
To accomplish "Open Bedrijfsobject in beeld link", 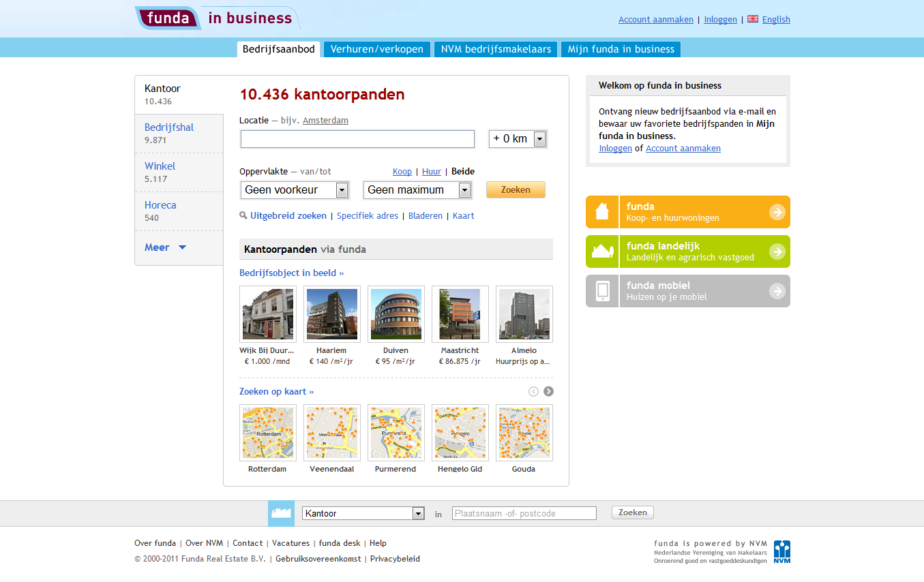I will point(292,273).
